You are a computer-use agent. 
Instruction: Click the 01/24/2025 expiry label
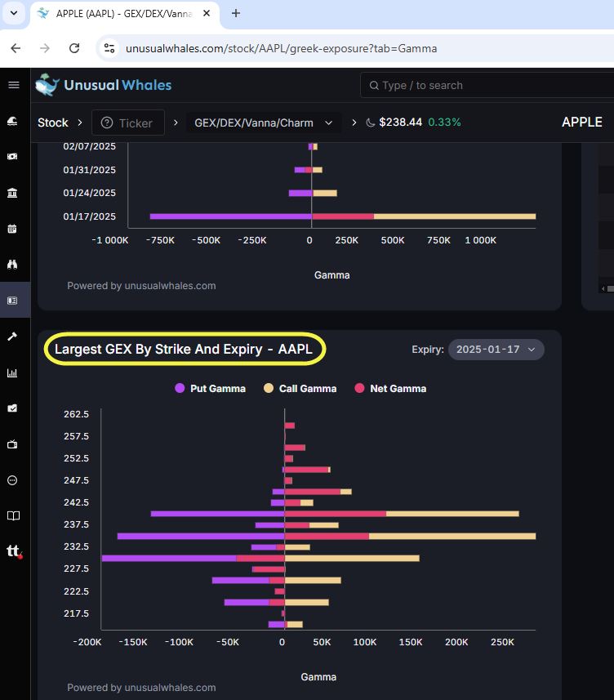point(89,193)
